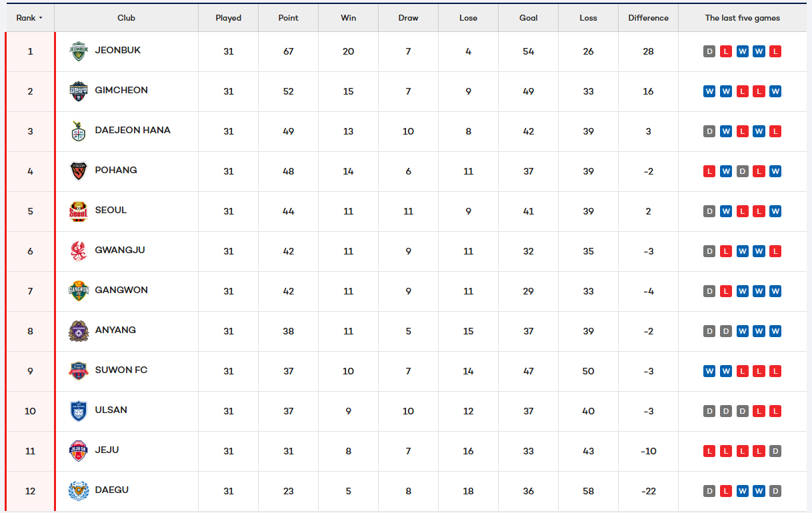Click the Gangwon club crest icon
The height and width of the screenshot is (513, 812).
pyautogui.click(x=79, y=291)
